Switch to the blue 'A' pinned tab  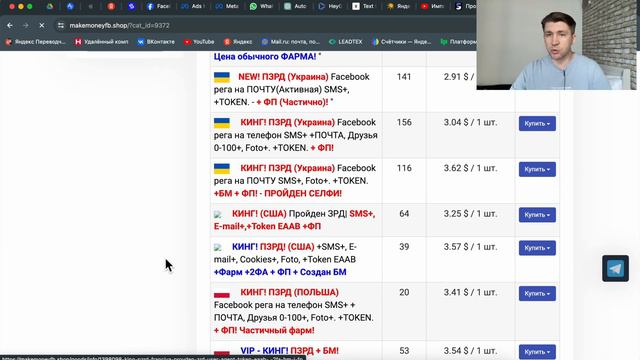(x=70, y=7)
